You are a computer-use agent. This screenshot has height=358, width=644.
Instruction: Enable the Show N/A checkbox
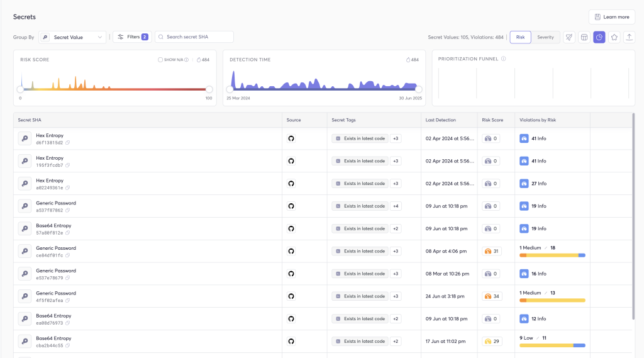161,60
